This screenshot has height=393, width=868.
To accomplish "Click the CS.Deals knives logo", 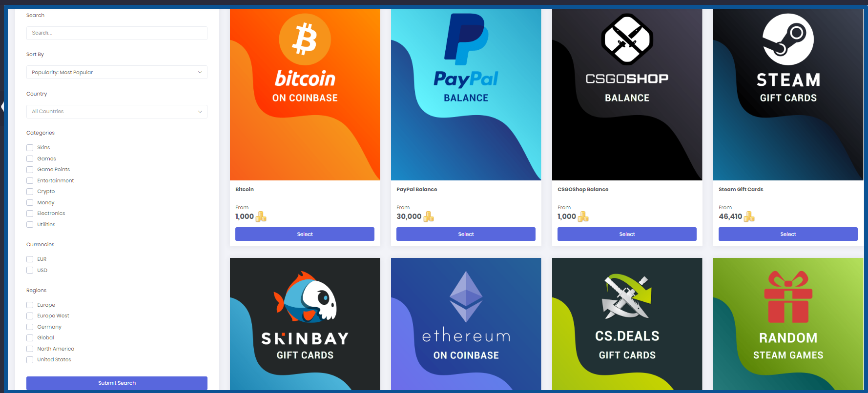I will click(x=627, y=297).
